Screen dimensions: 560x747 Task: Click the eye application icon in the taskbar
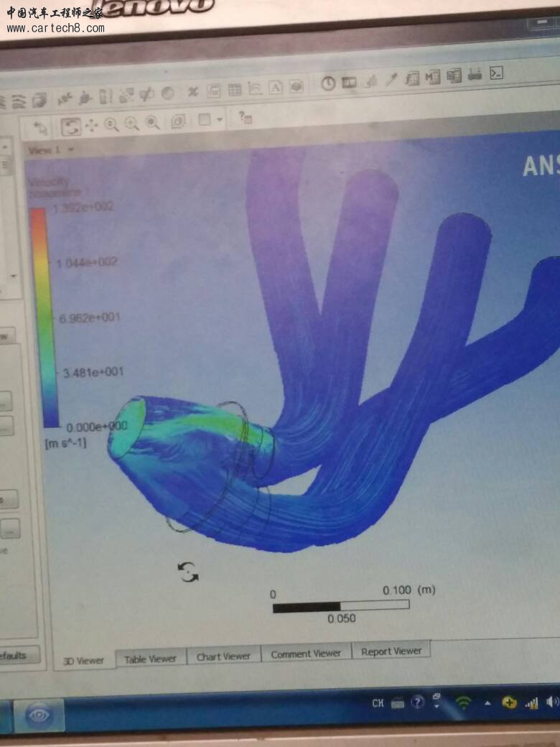click(39, 715)
